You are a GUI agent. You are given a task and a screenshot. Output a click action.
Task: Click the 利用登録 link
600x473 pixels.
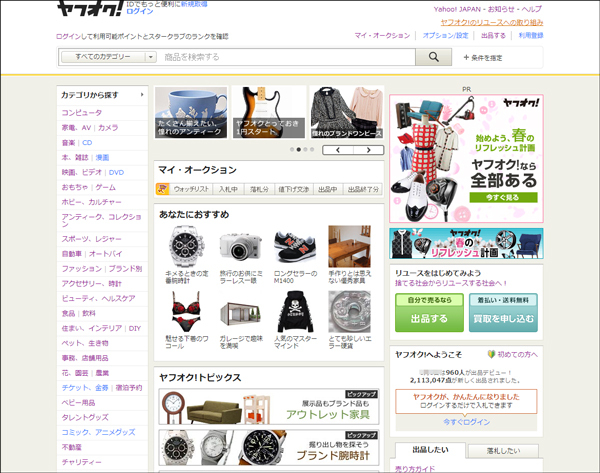[x=531, y=35]
